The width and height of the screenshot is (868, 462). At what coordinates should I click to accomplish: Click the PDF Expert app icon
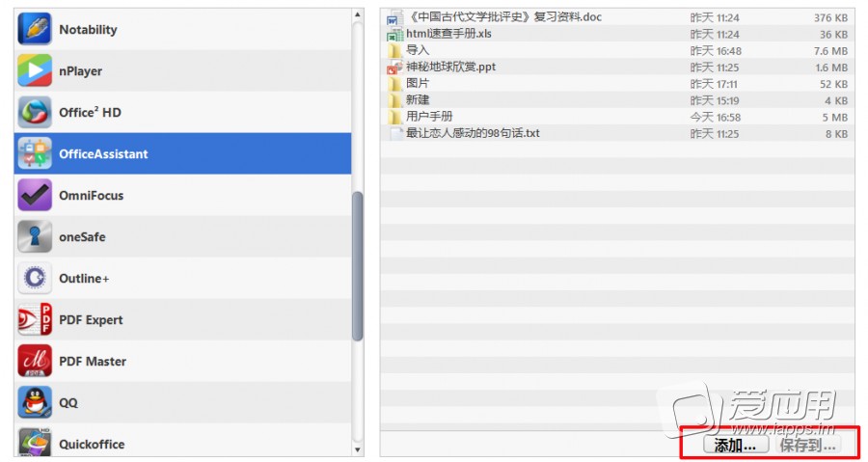[35, 319]
